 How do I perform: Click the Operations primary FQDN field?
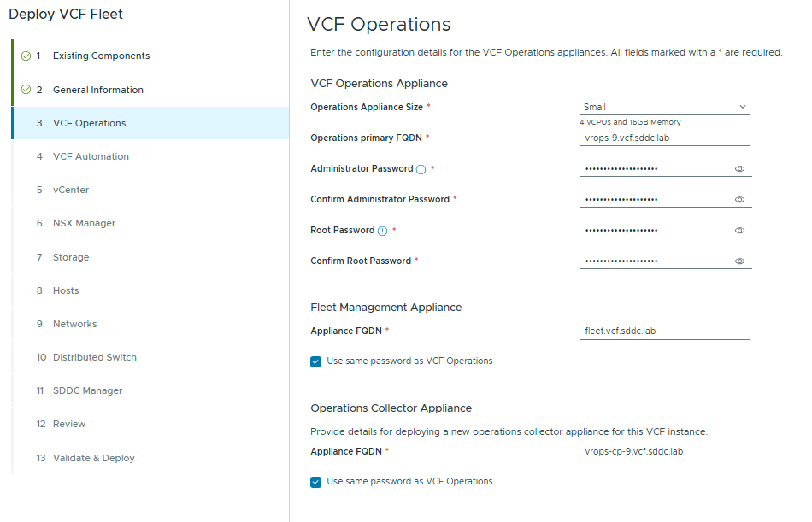[664, 138]
